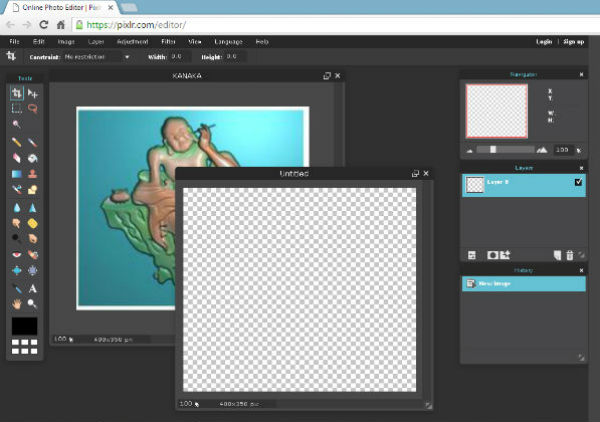This screenshot has width=600, height=422.
Task: Open the Help menu
Action: 262,42
